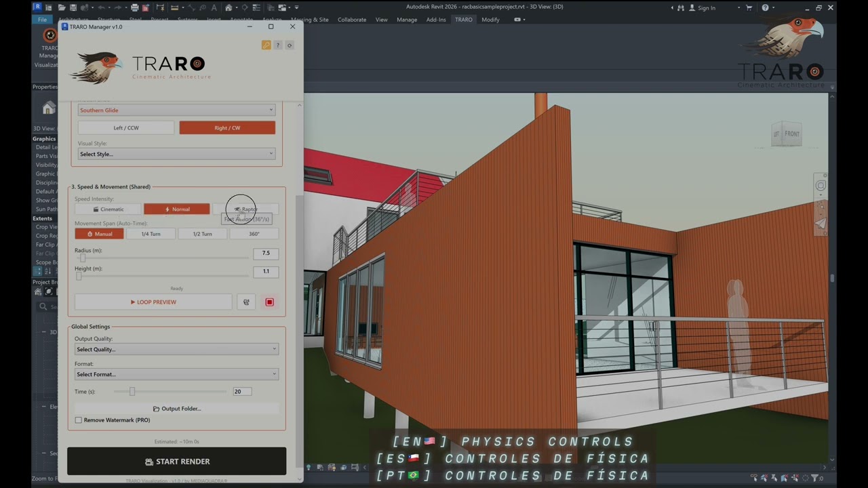Switch to the View ribbon tab

[x=382, y=20]
